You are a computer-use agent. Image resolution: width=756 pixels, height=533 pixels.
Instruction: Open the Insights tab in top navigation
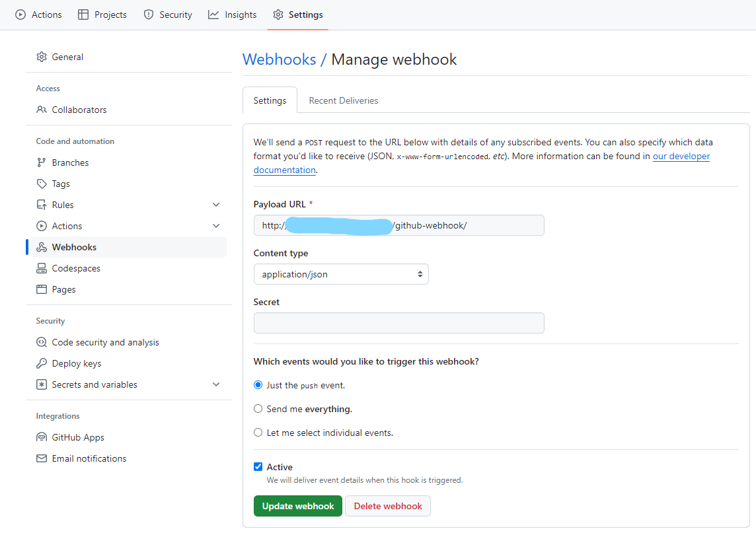point(232,15)
